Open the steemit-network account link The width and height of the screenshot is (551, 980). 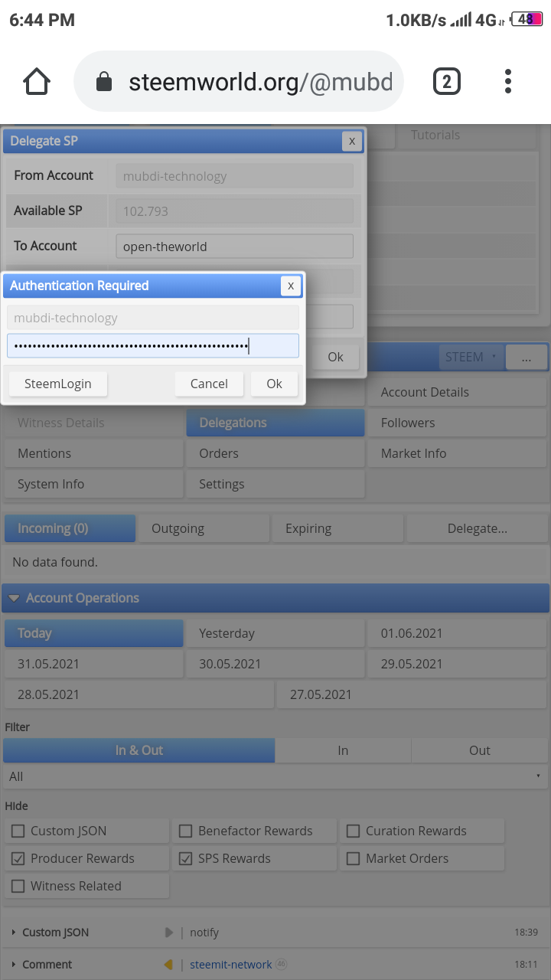coord(231,965)
